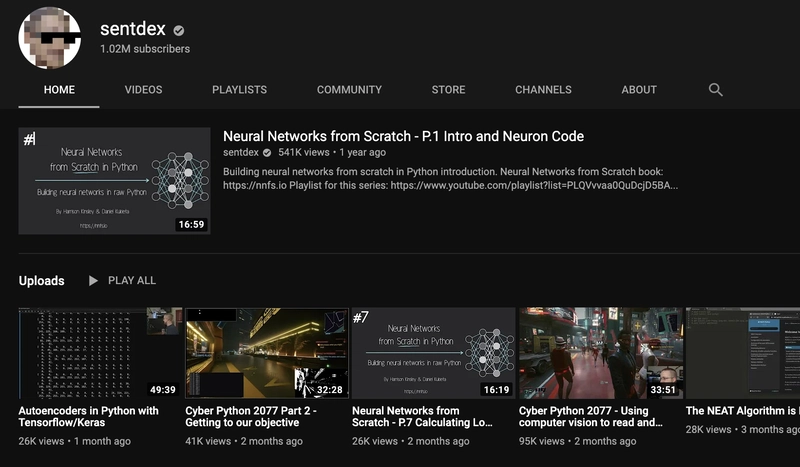Click PLAY ALL text for Uploads

[132, 281]
